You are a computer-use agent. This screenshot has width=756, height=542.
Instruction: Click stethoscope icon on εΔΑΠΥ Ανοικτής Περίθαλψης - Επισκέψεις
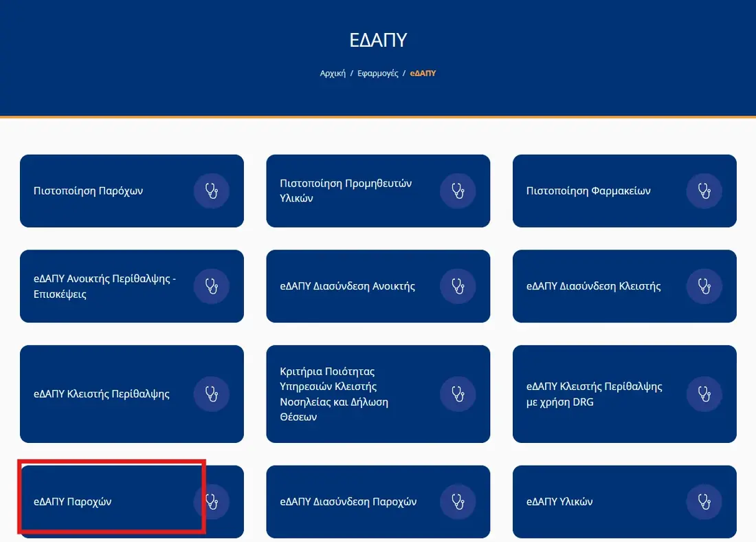tap(211, 285)
